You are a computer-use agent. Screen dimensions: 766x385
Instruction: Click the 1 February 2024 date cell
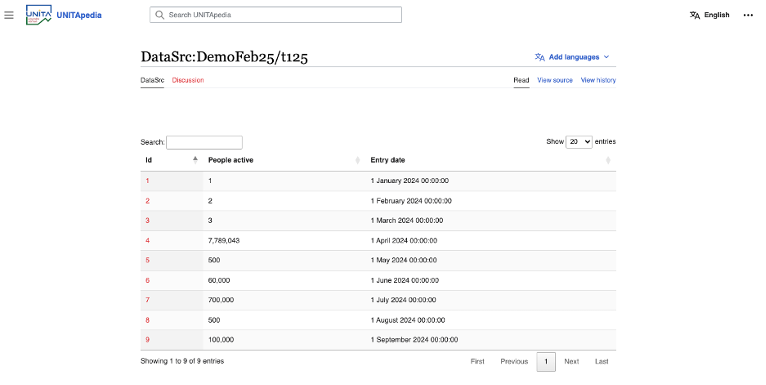(490, 201)
